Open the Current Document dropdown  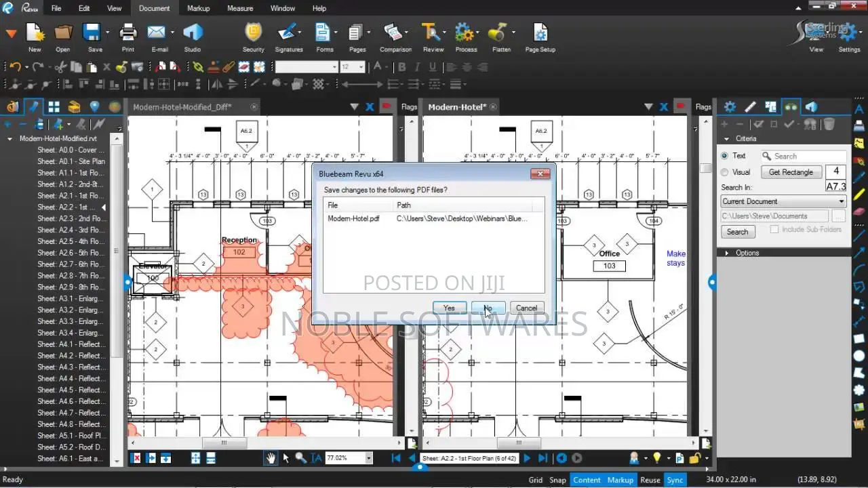coord(783,201)
